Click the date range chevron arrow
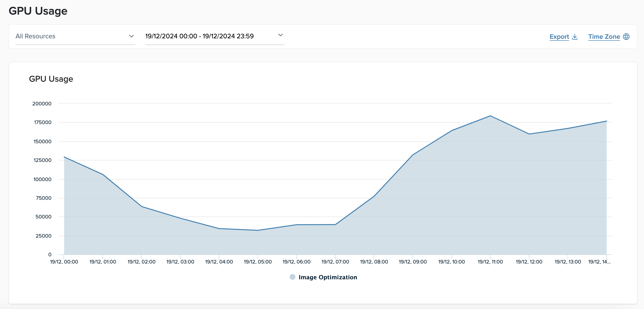Viewport: 644px width, 309px height. click(x=281, y=35)
